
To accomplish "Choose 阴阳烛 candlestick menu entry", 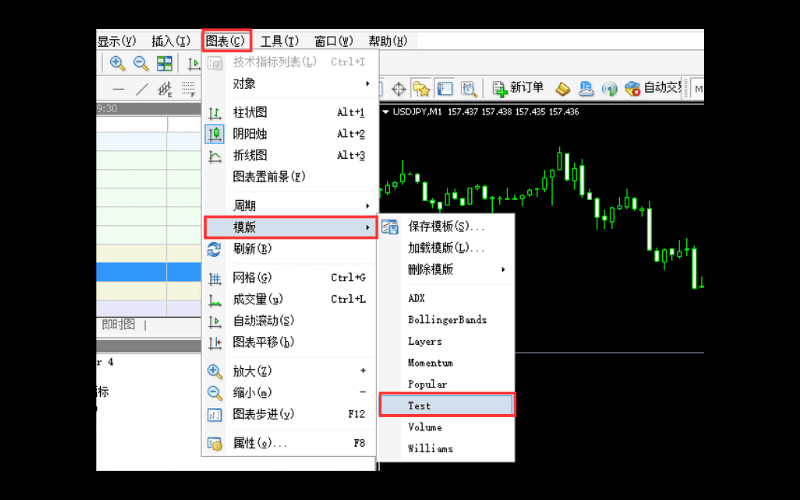I will [290, 134].
